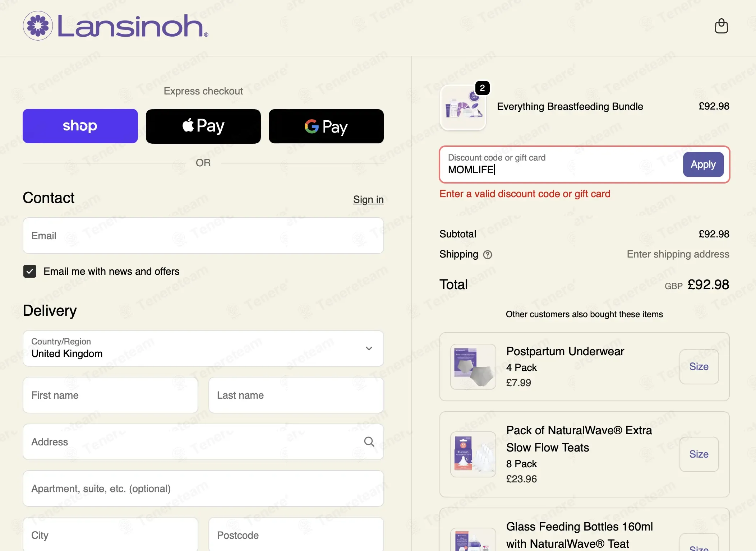Screen dimensions: 756x551
Task: Pay with Apple Pay button
Action: (203, 126)
